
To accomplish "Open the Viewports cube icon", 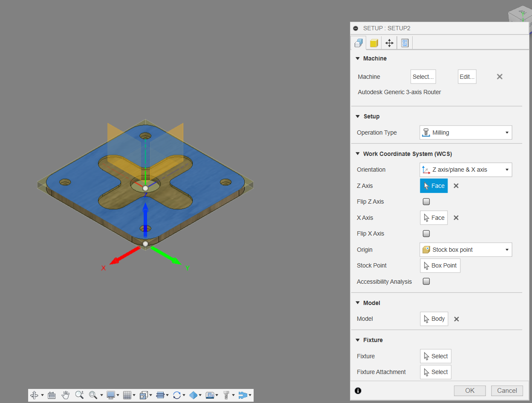I will tap(144, 395).
